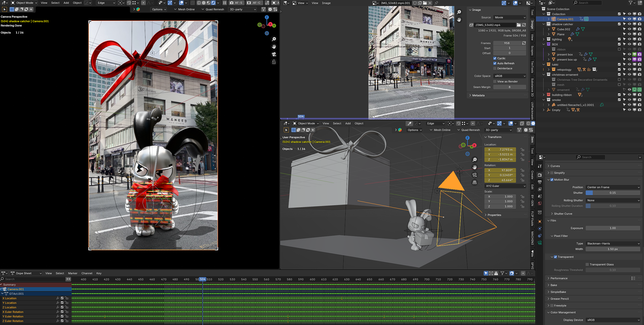Click zoom magnifier in the image editor
This screenshot has height=325, width=644.
459,12
